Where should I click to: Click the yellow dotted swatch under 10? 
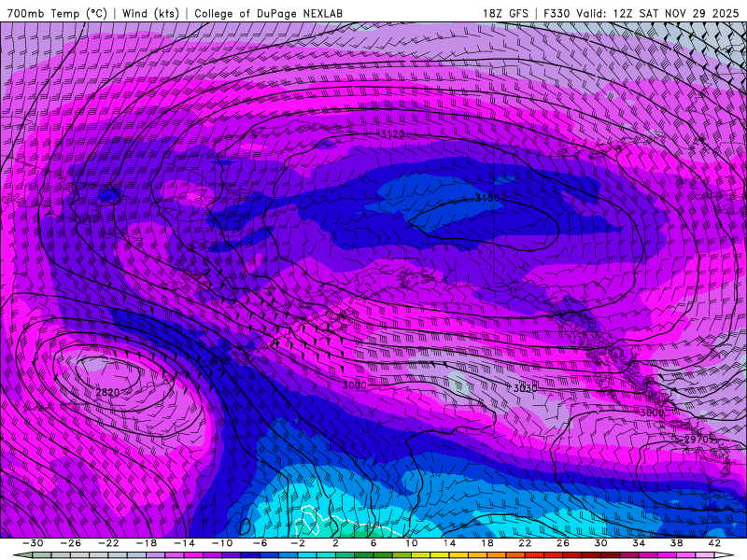point(421,555)
